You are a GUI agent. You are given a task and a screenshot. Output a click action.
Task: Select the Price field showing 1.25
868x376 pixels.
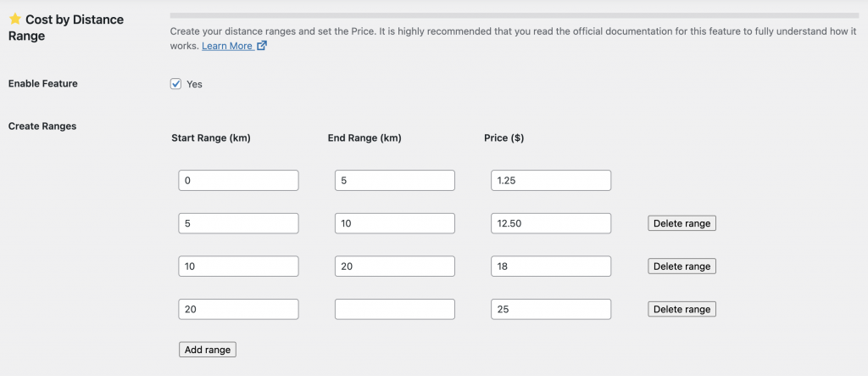550,180
